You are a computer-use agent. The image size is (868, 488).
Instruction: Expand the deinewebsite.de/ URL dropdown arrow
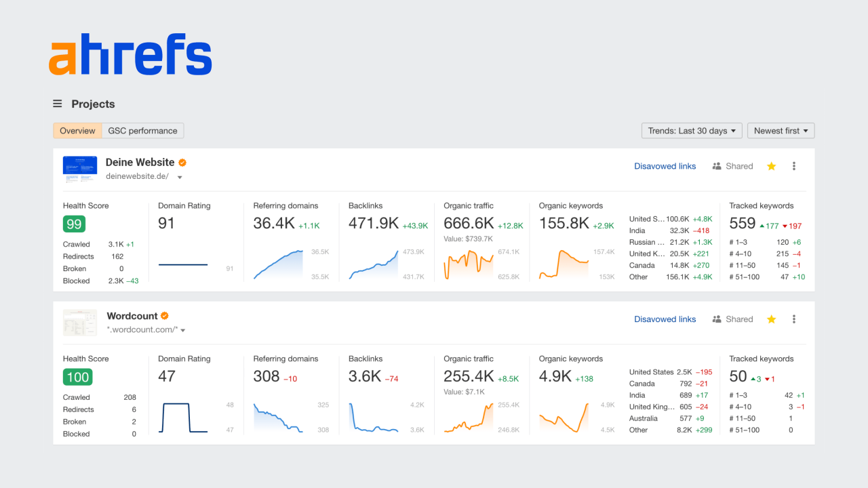(x=180, y=178)
